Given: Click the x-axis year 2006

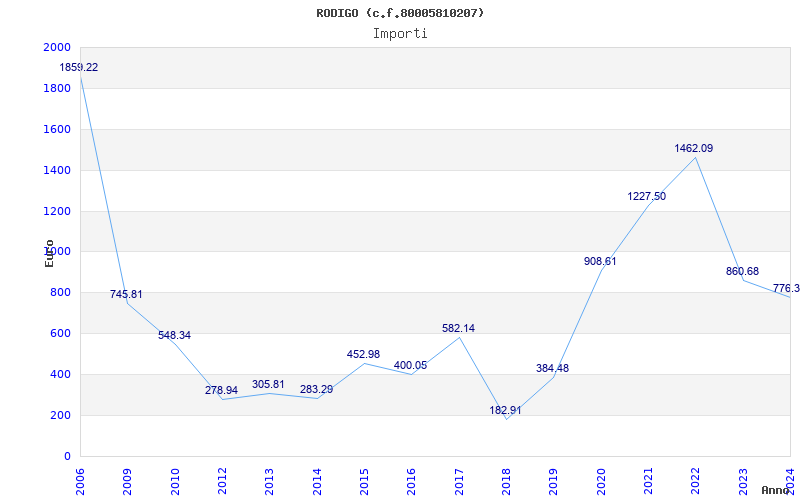Looking at the screenshot, I should coord(80,482).
